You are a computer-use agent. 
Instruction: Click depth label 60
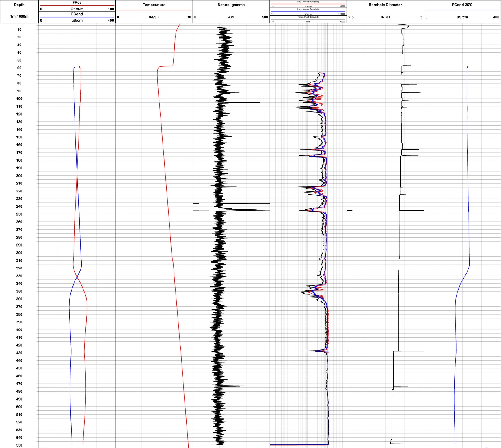(19, 68)
